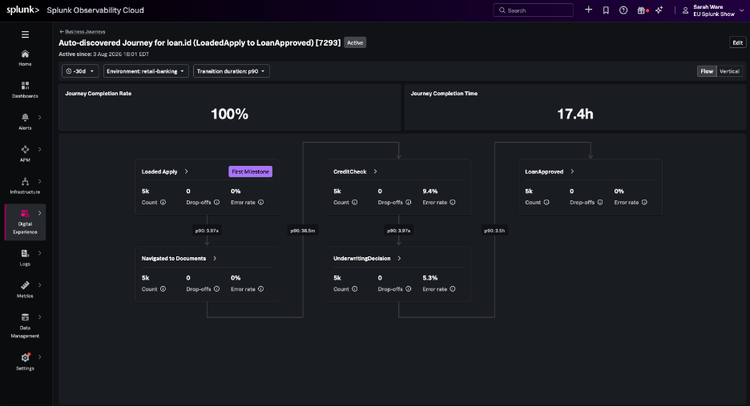The height and width of the screenshot is (407, 750).
Task: Expand Infrastructure submenu chevron
Action: click(x=40, y=181)
